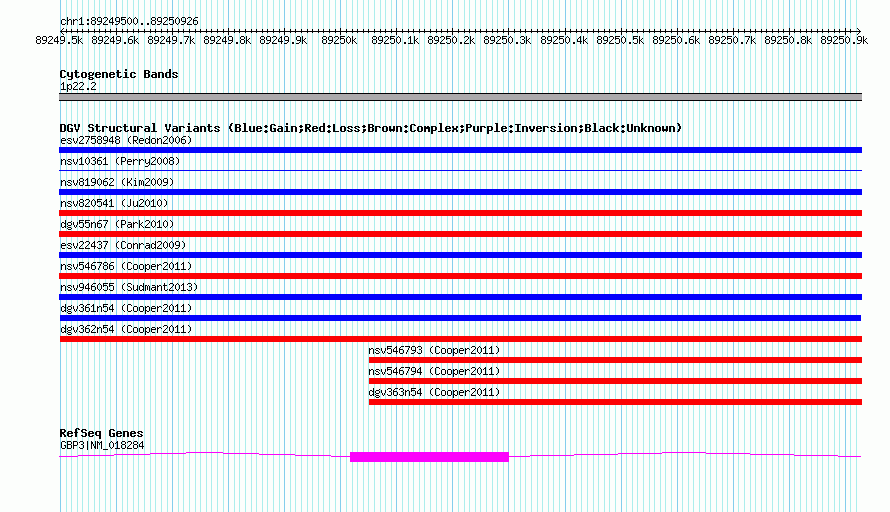The width and height of the screenshot is (890, 512).
Task: Select the red bar under dgv55n67
Action: 460,234
